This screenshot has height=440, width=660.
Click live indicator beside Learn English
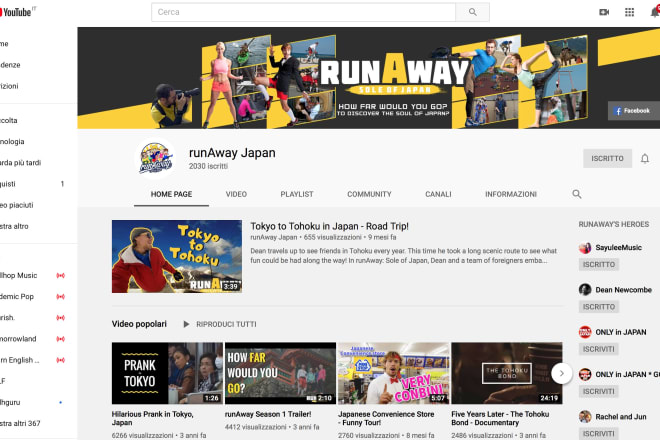pyautogui.click(x=61, y=360)
